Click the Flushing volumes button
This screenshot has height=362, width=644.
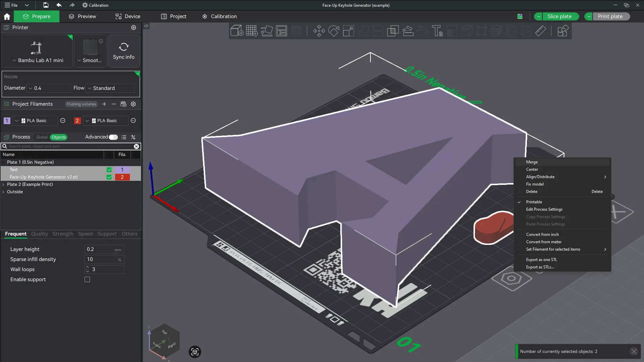(81, 104)
